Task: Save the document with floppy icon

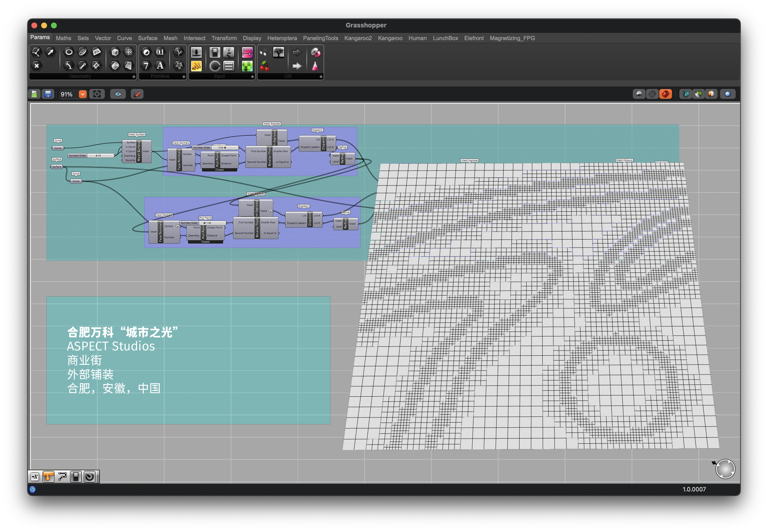Action: pyautogui.click(x=48, y=94)
